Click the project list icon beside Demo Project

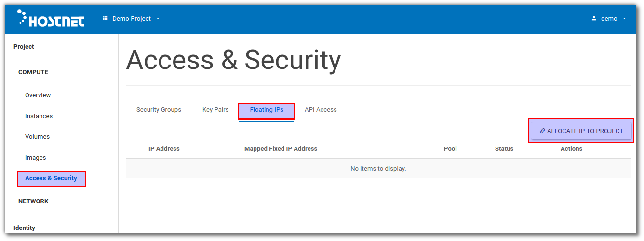tap(106, 19)
